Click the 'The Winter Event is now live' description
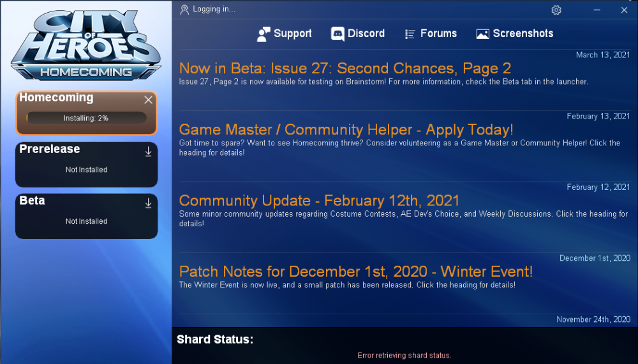 347,285
